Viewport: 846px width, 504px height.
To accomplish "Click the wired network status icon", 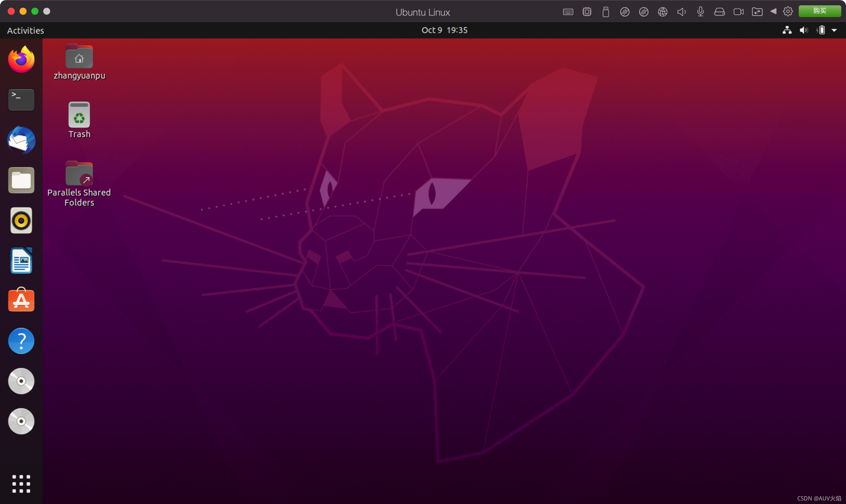I will [787, 30].
